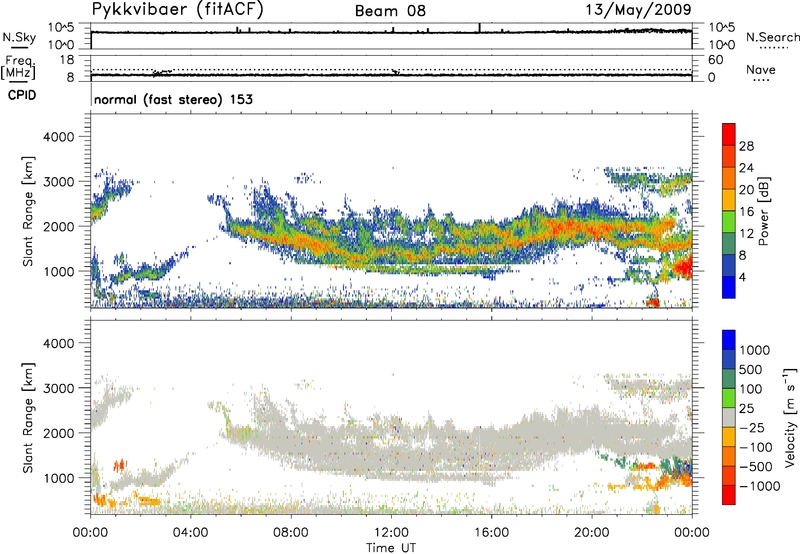Click the dotted line sample under Nave
Screen dimensions: 800x554
tap(761, 80)
